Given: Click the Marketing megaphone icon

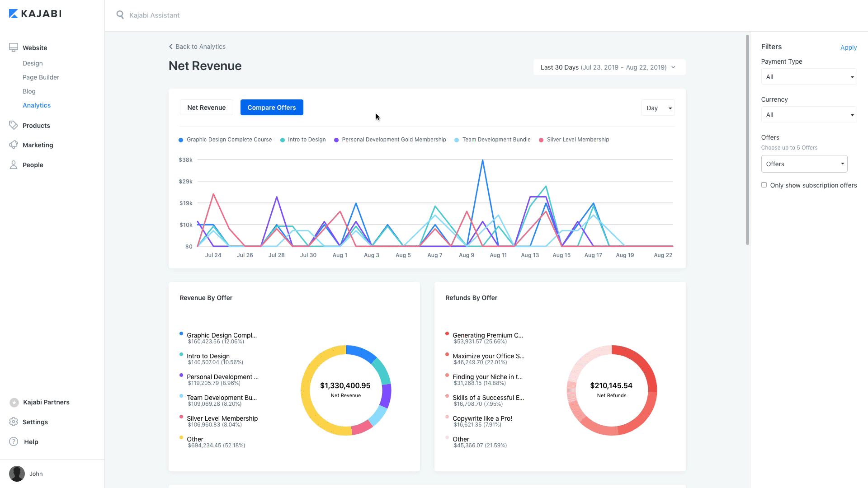Looking at the screenshot, I should 14,145.
